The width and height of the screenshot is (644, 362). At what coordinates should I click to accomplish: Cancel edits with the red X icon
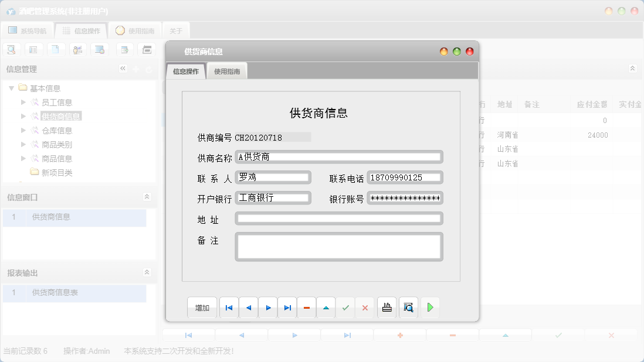(x=365, y=308)
